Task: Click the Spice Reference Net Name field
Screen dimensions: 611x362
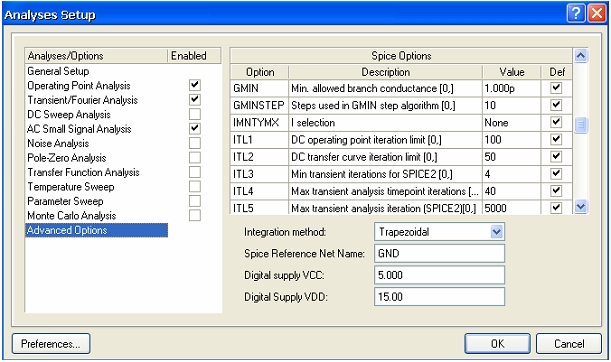Action: [439, 254]
